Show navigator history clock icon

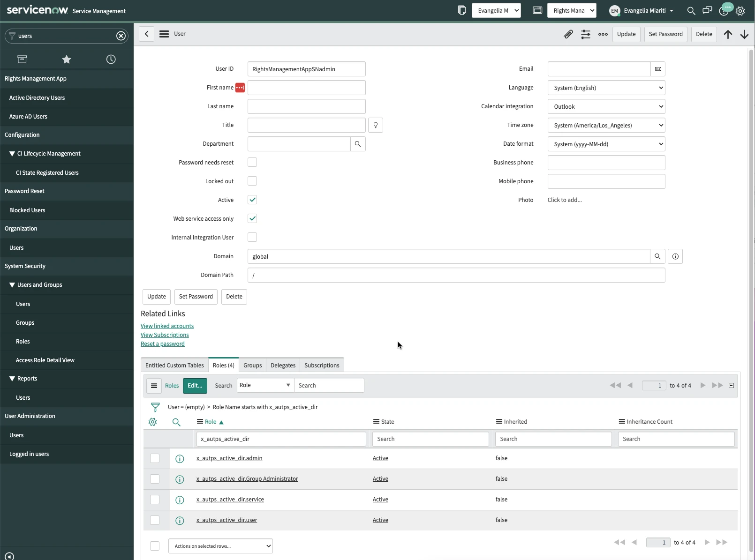pos(111,60)
